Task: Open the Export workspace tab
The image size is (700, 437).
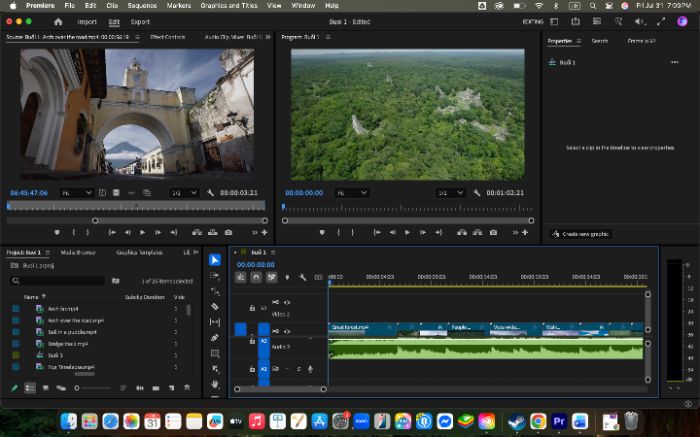Action: pyautogui.click(x=140, y=22)
